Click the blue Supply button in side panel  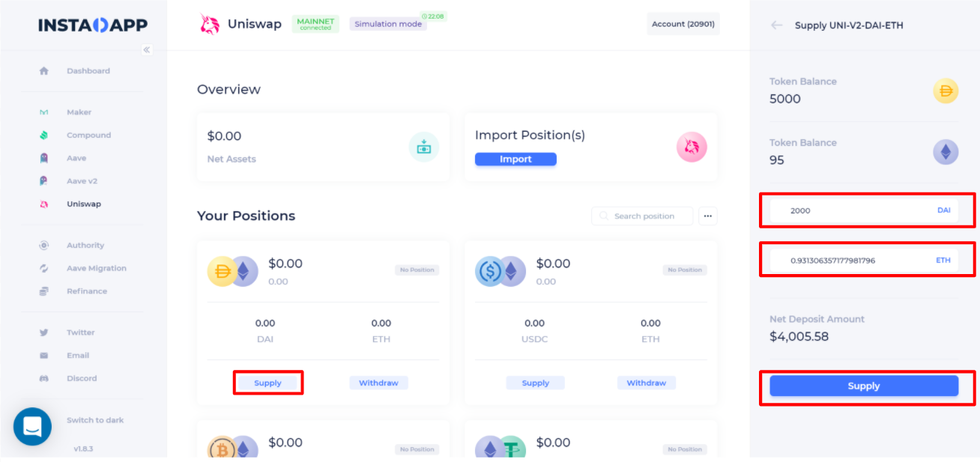(864, 386)
